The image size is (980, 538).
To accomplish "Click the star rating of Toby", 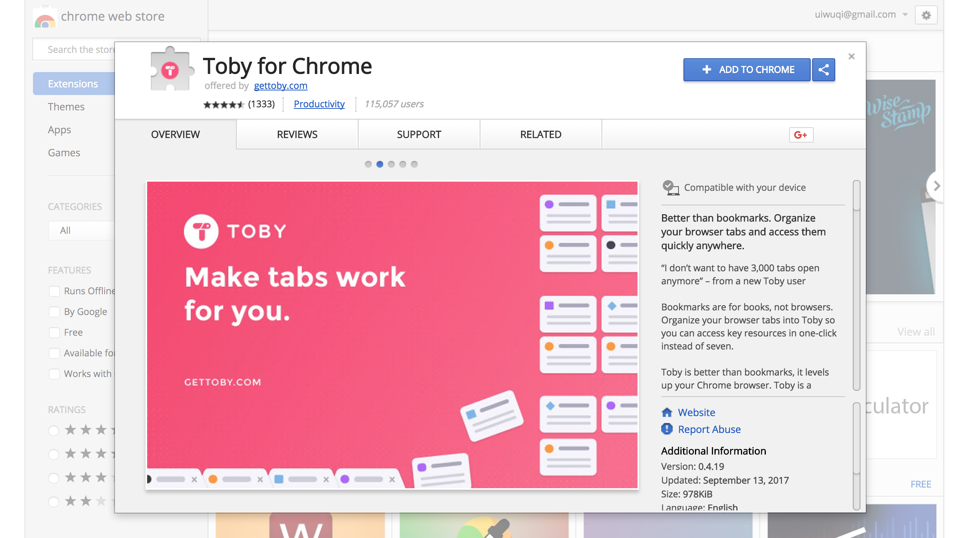I will click(224, 105).
